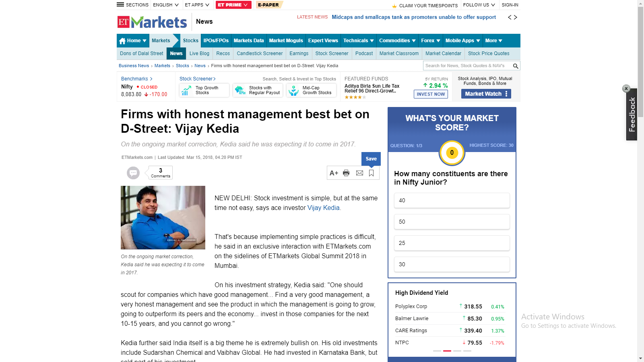Print the article using printer icon
Screen dimensions: 644x362
[x=346, y=173]
